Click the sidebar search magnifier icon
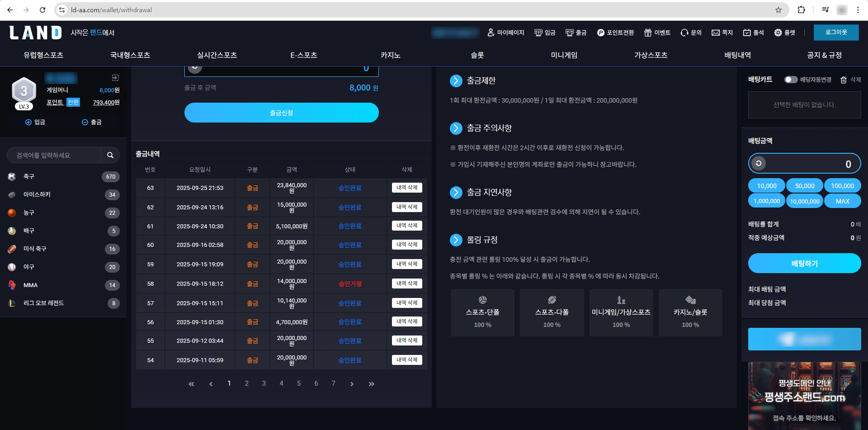The width and height of the screenshot is (868, 430). pyautogui.click(x=110, y=155)
